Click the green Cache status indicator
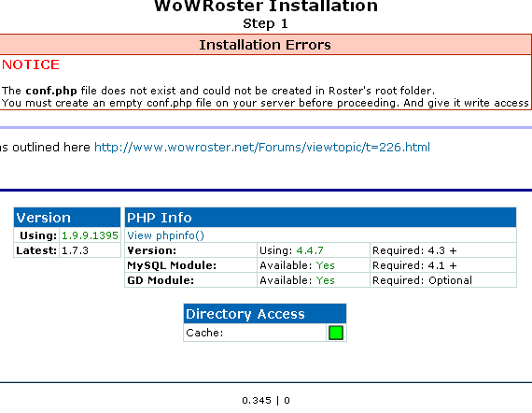532x413 pixels. point(336,333)
